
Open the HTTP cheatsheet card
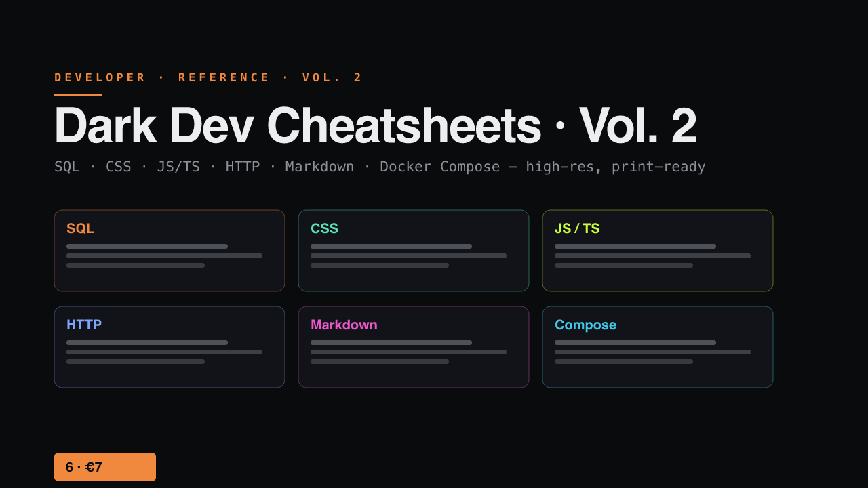[x=170, y=347]
